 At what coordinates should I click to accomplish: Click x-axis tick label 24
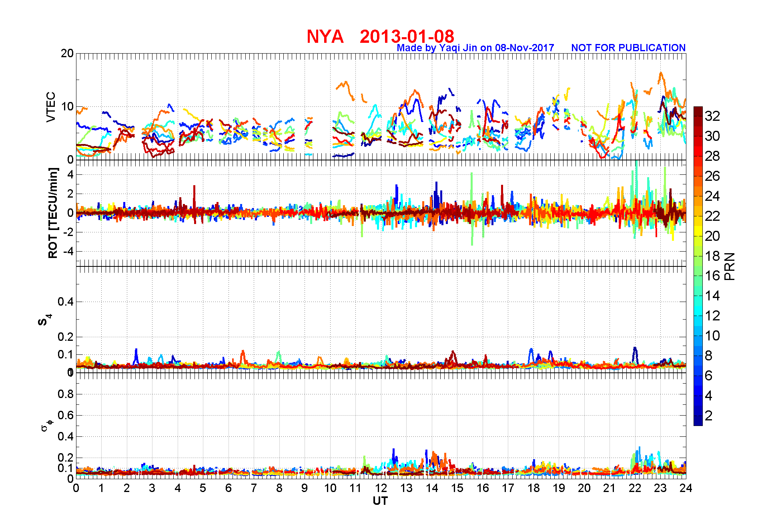[x=686, y=488]
